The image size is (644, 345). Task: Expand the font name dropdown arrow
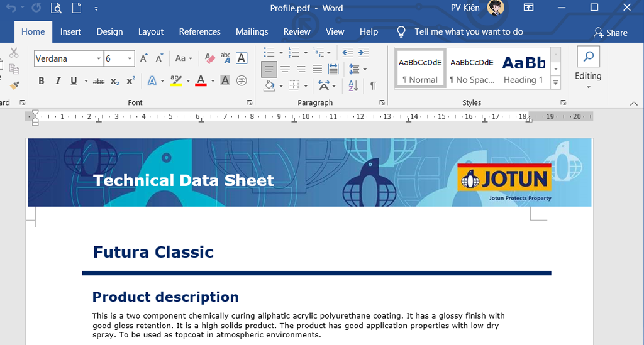pyautogui.click(x=99, y=58)
